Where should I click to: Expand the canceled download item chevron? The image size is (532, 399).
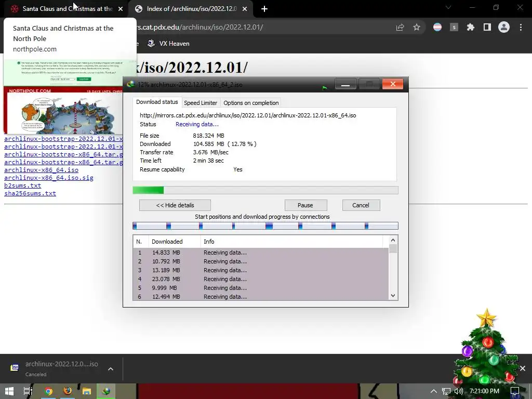(111, 369)
